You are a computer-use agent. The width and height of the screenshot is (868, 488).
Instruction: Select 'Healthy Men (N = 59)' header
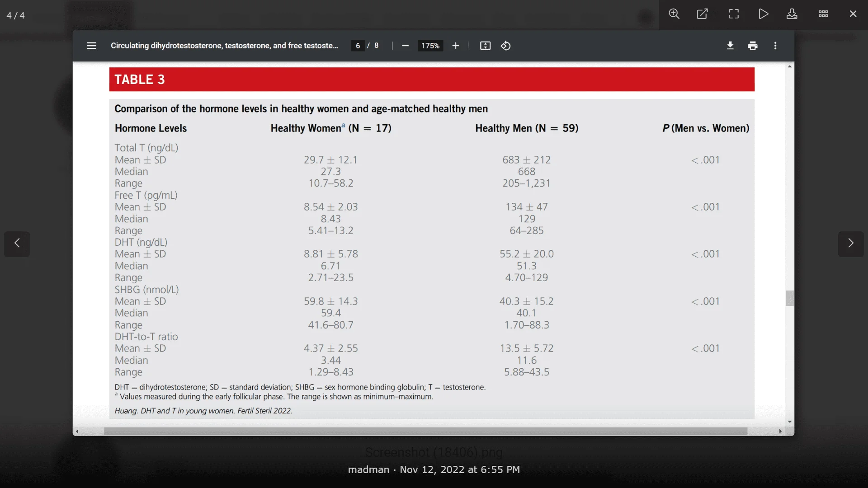[x=527, y=128]
